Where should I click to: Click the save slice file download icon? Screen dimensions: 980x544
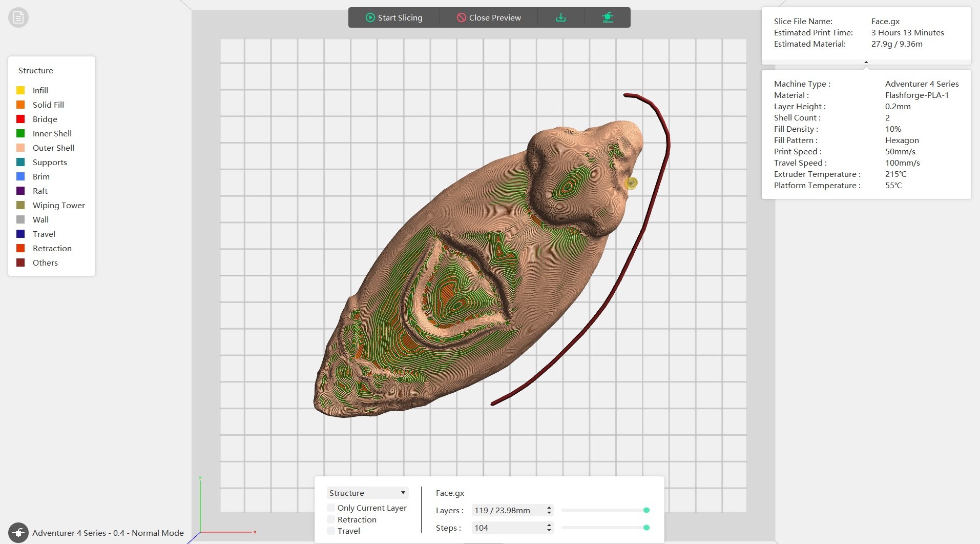point(561,17)
